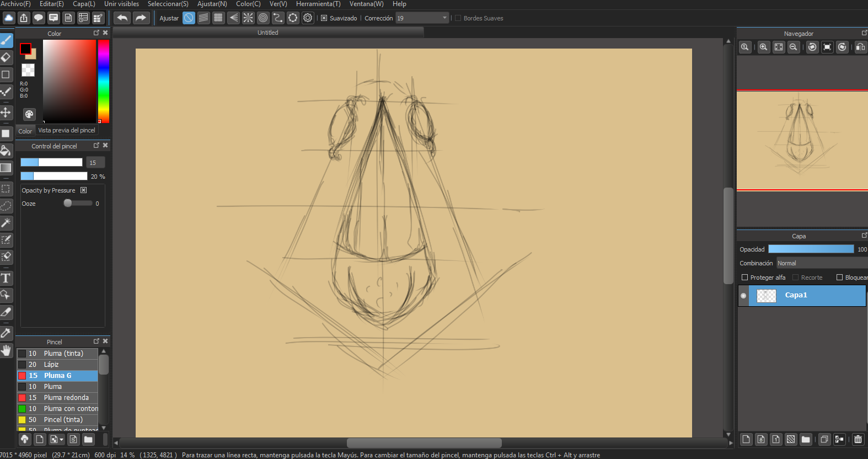Open Archivo(F) menu
This screenshot has height=459, width=868.
click(15, 4)
